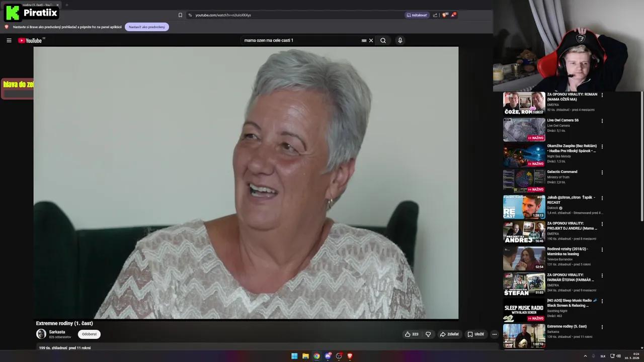Open volume control in the system tray
The width and height of the screenshot is (644, 362).
618,356
